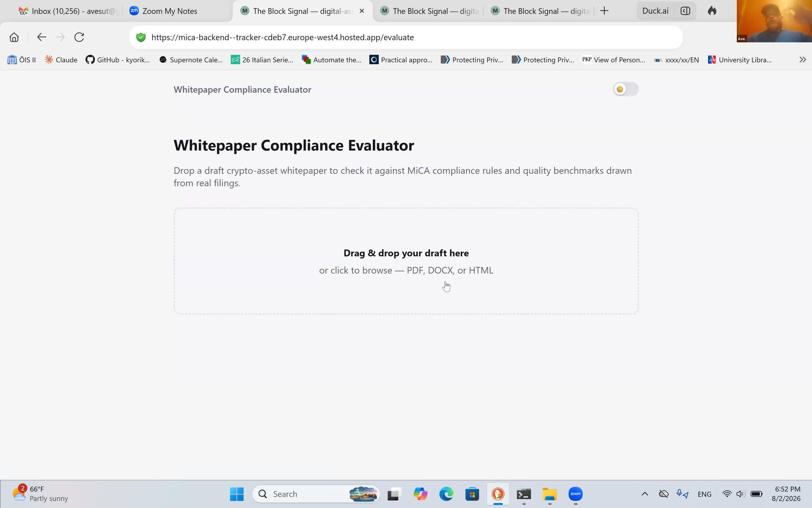Open the View of Person... bookmark
Screen dimensions: 812x508
click(614, 60)
